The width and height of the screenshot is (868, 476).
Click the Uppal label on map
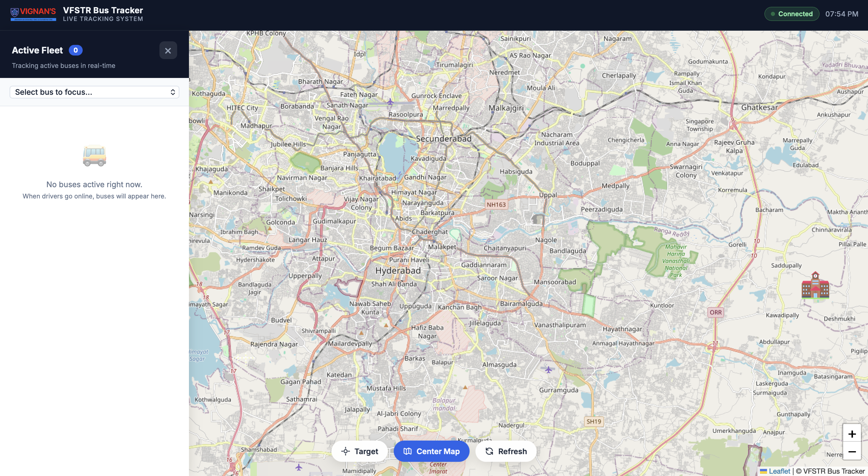[x=548, y=195]
